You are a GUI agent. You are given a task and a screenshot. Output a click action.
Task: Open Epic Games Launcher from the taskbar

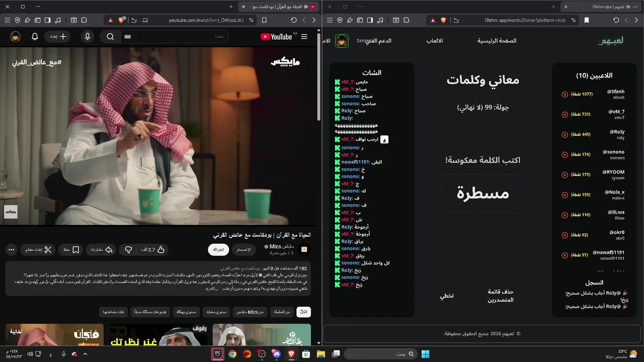click(218, 354)
